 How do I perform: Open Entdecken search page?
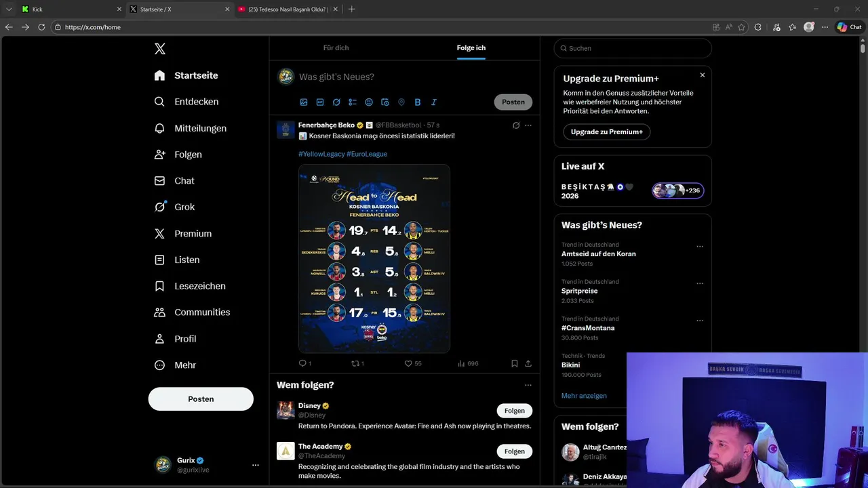tap(186, 102)
